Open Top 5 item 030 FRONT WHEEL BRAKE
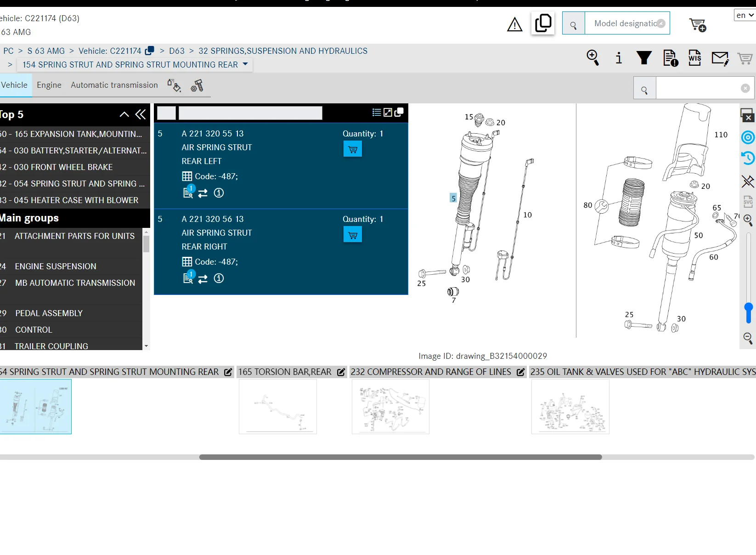 pos(73,167)
